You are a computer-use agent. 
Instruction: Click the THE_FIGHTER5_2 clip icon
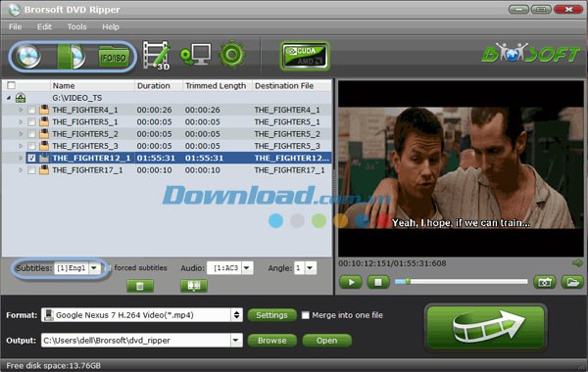[44, 134]
